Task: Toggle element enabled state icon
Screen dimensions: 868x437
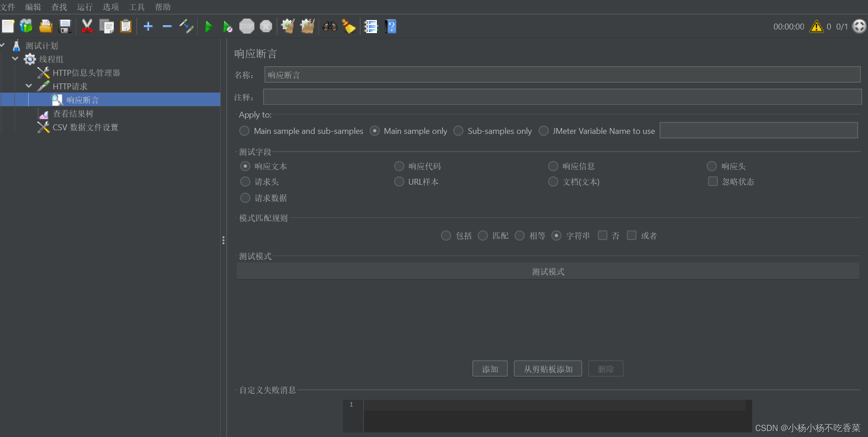Action: click(186, 26)
